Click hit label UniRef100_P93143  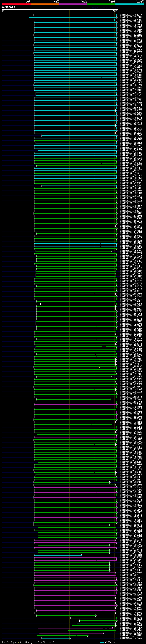point(131,357)
